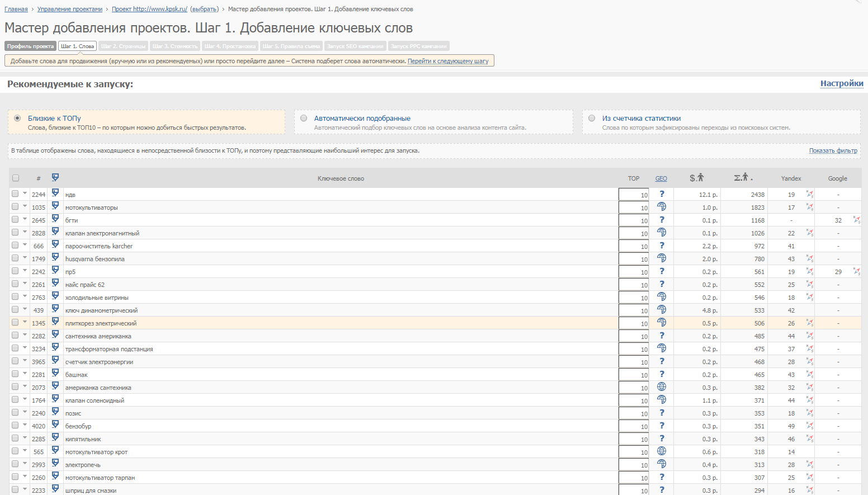The height and width of the screenshot is (495, 868).
Task: Open the row dropdown arrow for бензобур
Action: (x=25, y=425)
